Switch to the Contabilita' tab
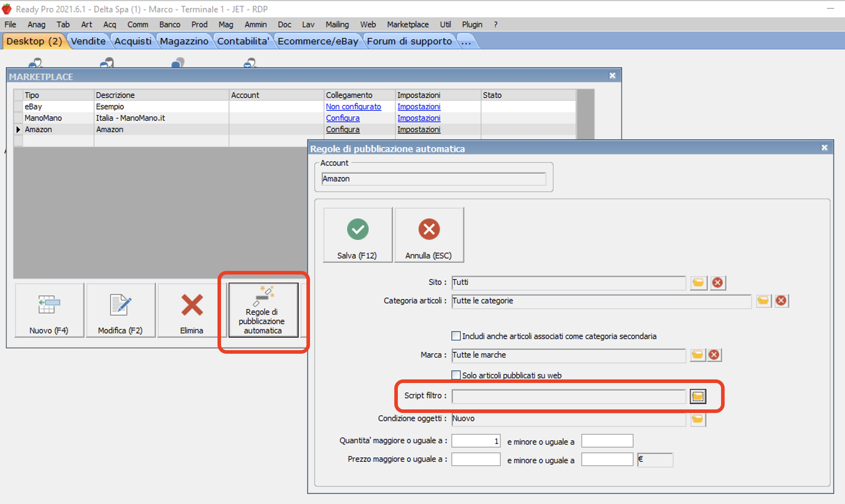 243,41
